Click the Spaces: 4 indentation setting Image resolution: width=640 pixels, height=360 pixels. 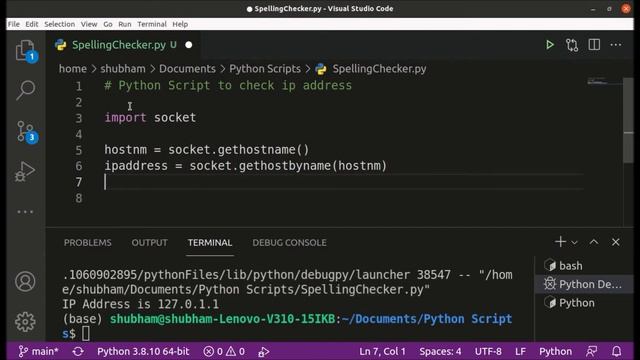[x=440, y=351]
